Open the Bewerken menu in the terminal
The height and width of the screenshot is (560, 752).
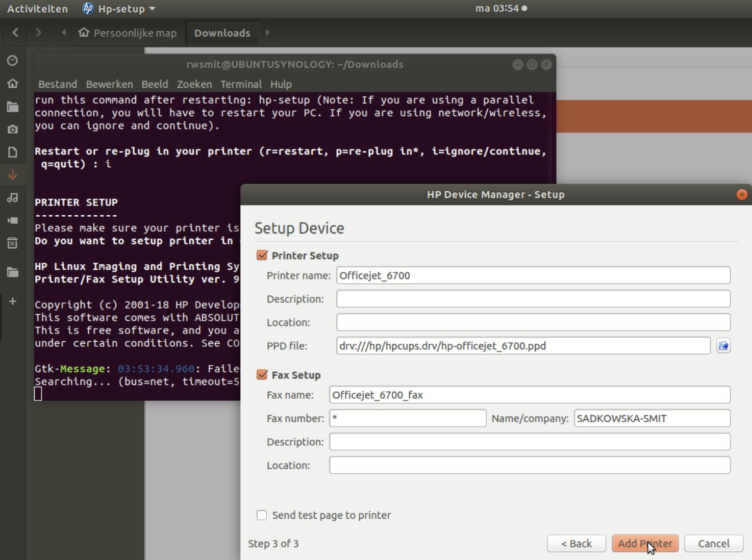pyautogui.click(x=109, y=84)
